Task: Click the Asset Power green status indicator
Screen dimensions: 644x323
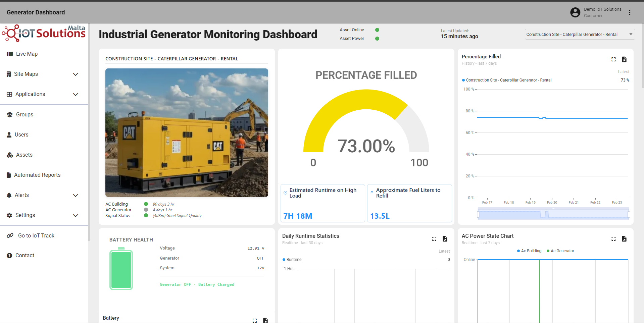Action: 377,39
